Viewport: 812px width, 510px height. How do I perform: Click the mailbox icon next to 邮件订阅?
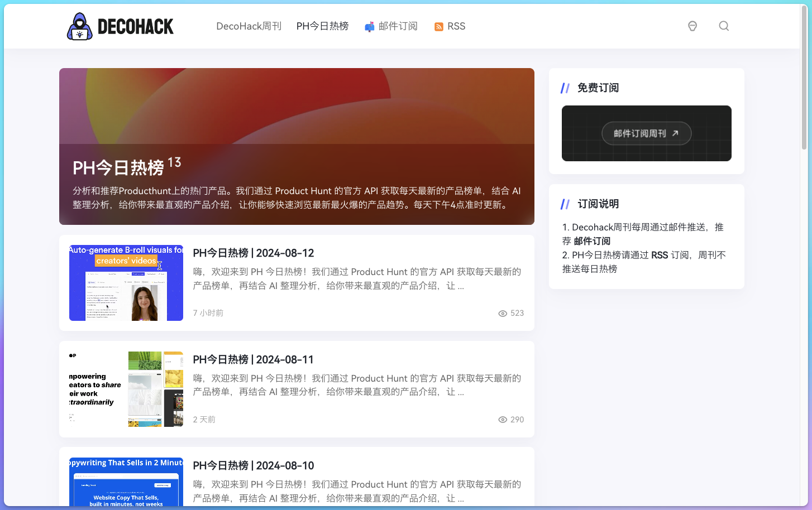(x=369, y=27)
